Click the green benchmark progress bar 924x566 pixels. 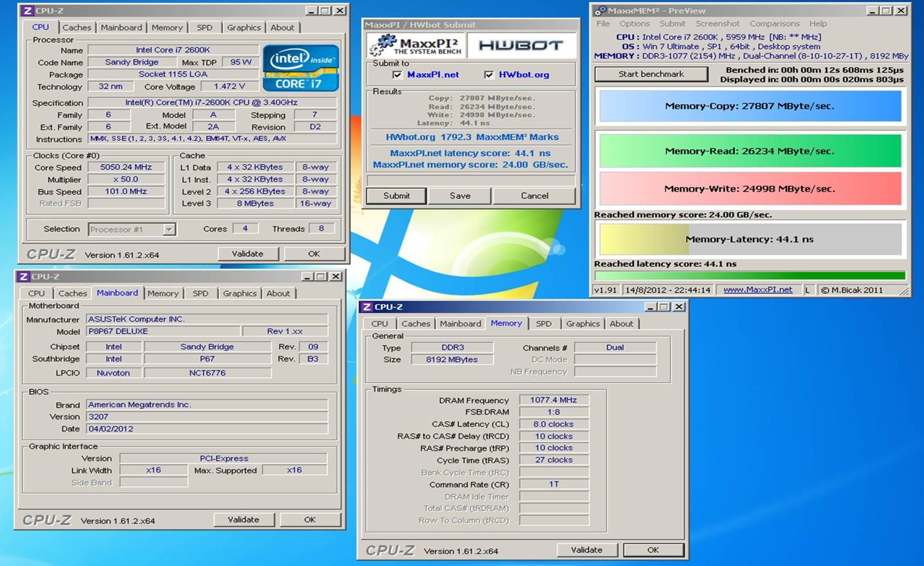click(x=750, y=275)
